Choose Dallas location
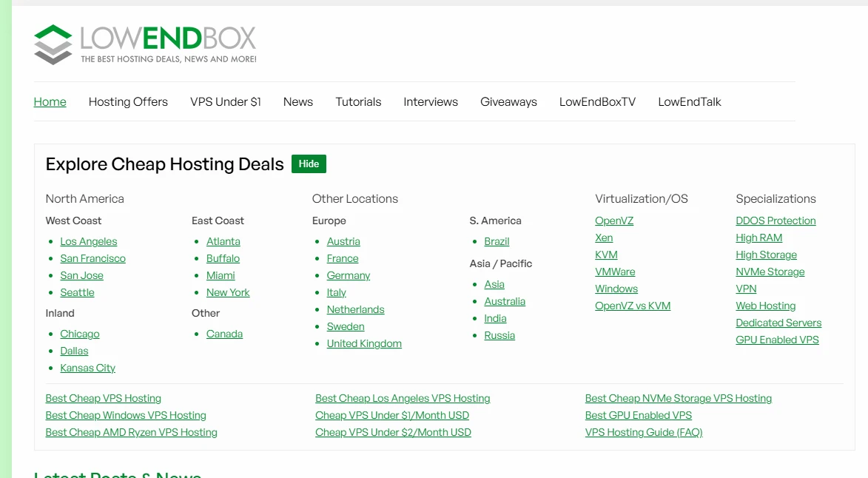Screen dimensions: 868x478 click(74, 351)
